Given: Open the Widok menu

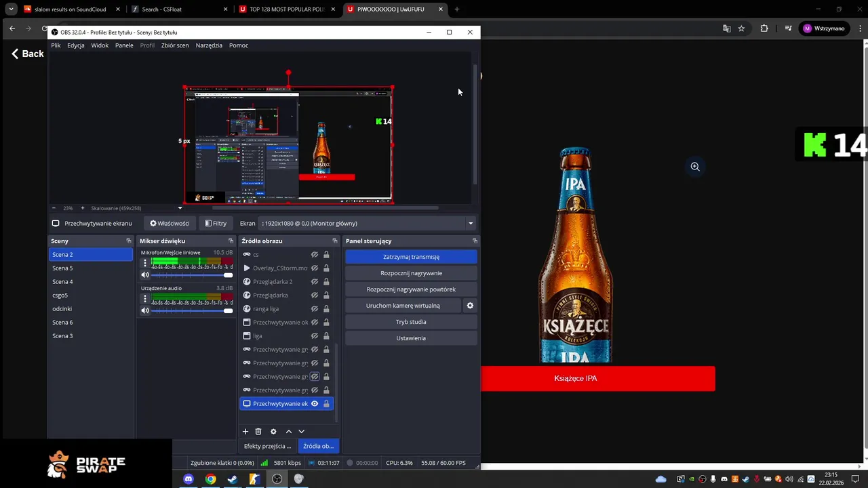Looking at the screenshot, I should point(100,45).
